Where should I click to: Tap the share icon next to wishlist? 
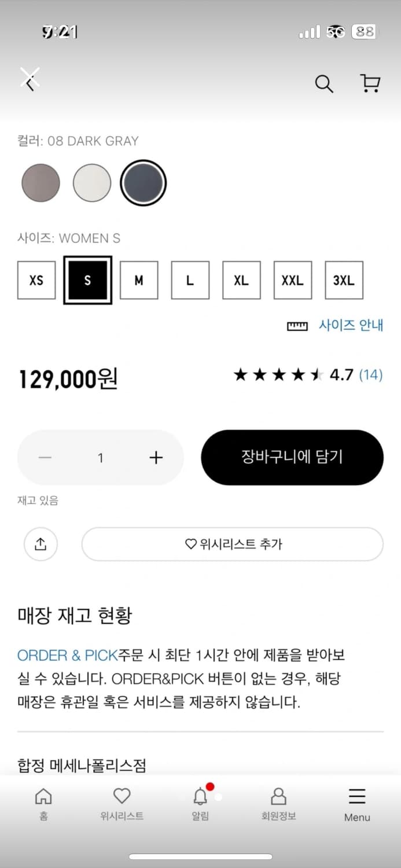pyautogui.click(x=41, y=544)
